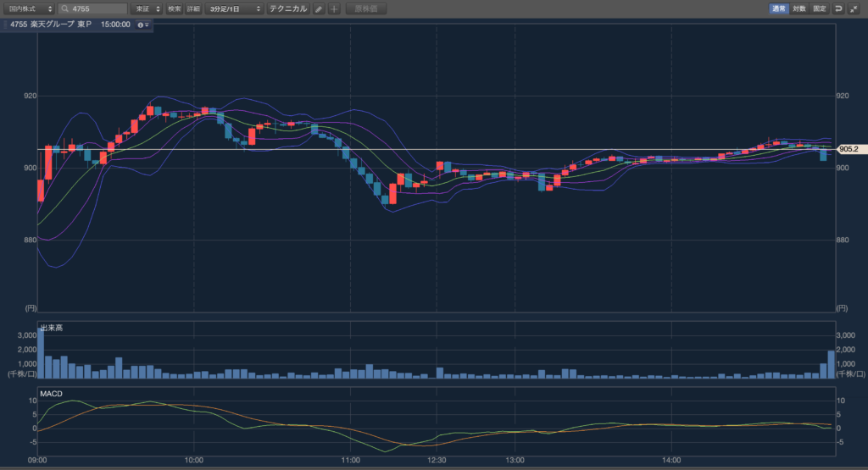Select the pencil drawing tool icon
Viewport: 868px width, 470px height.
pyautogui.click(x=319, y=8)
